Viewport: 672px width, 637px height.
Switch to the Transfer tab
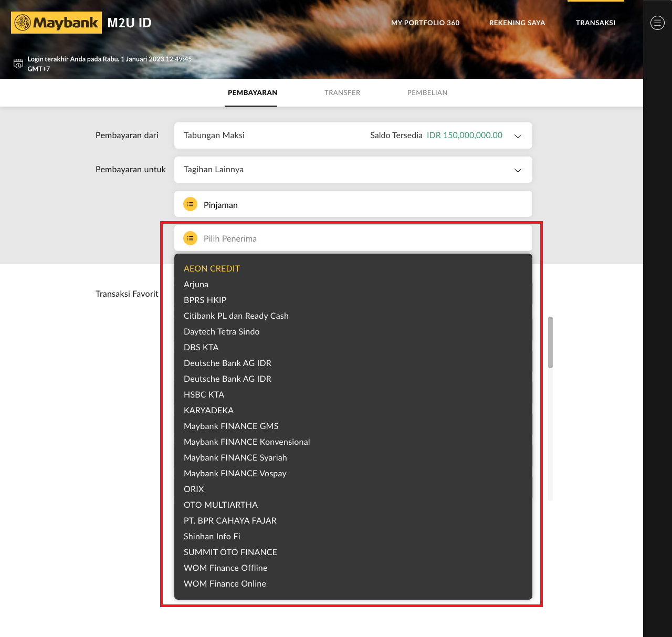click(342, 93)
